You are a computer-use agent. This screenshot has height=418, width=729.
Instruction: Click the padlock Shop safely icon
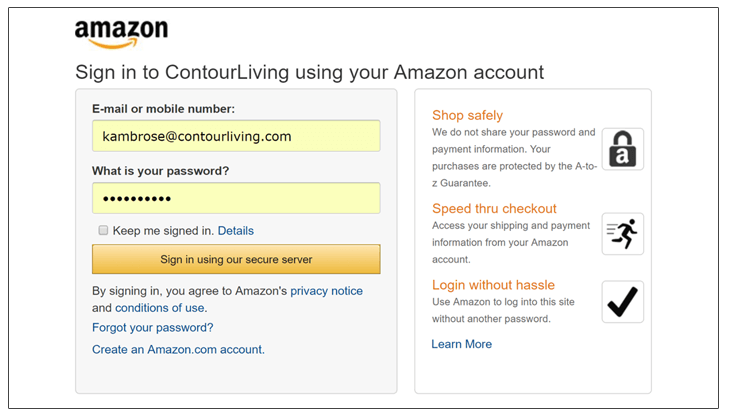click(x=622, y=149)
